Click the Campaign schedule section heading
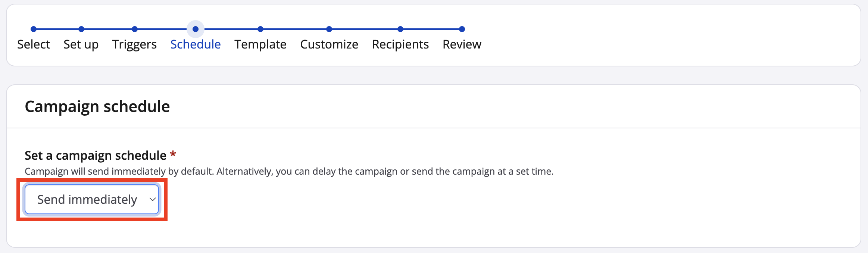This screenshot has width=868, height=253. click(97, 107)
